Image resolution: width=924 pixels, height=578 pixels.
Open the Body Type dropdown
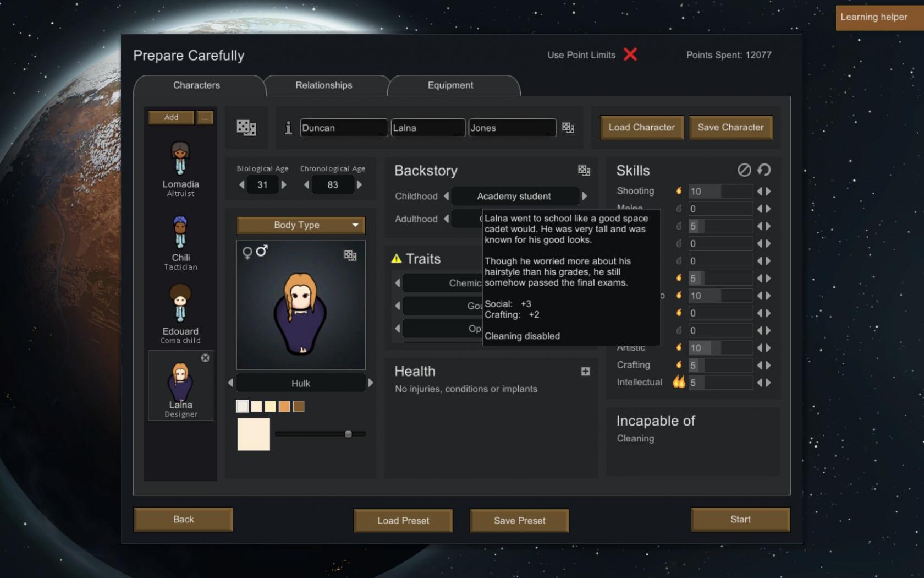click(x=300, y=225)
